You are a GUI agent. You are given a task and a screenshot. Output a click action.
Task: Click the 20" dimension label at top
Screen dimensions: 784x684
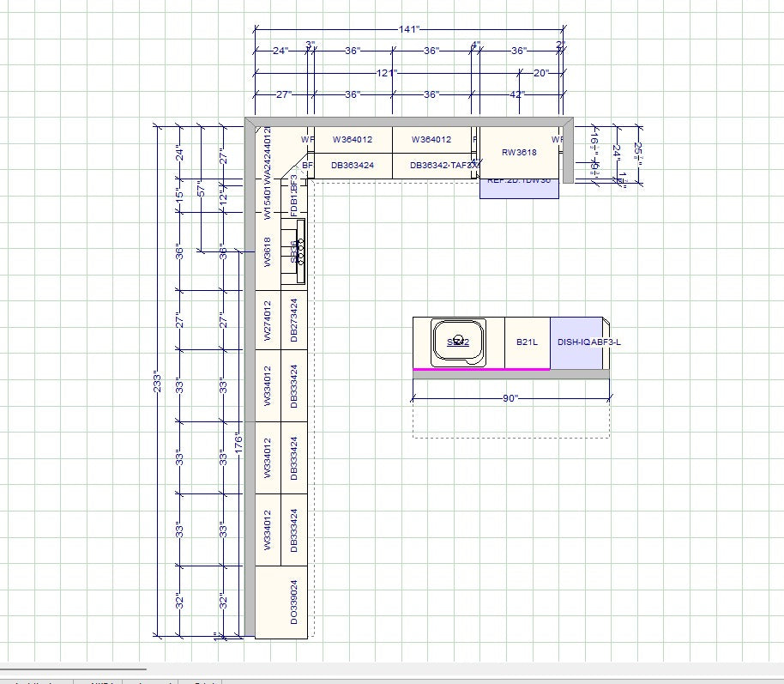coord(541,73)
